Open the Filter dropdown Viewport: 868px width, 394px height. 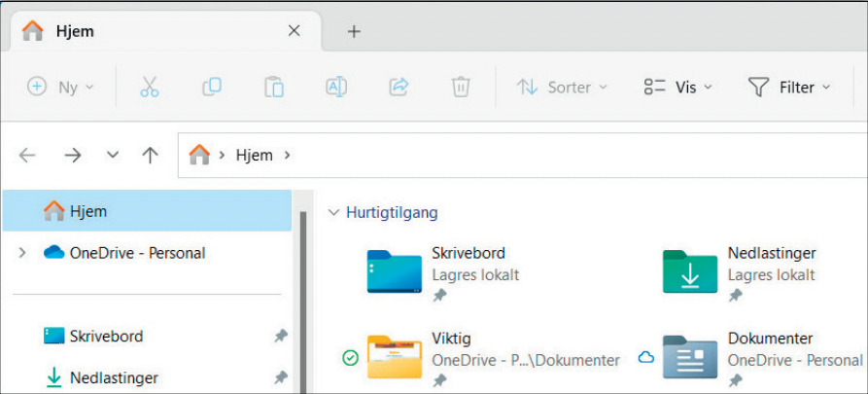coord(789,87)
